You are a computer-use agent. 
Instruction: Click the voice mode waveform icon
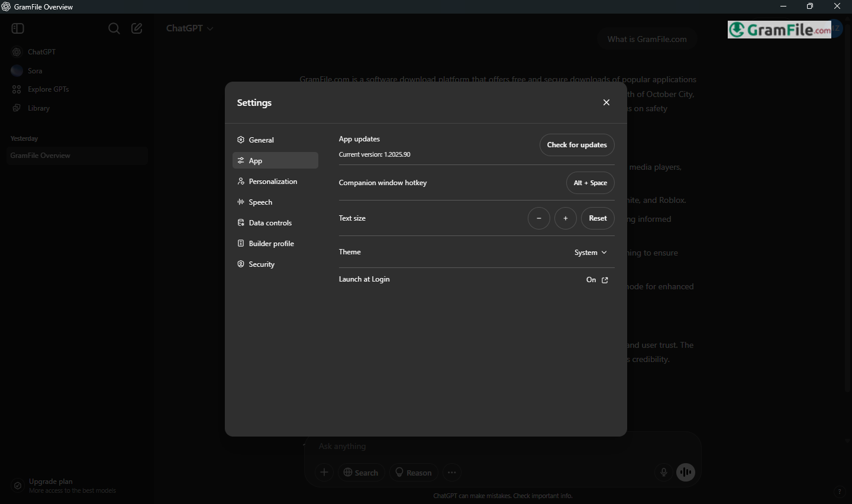686,472
